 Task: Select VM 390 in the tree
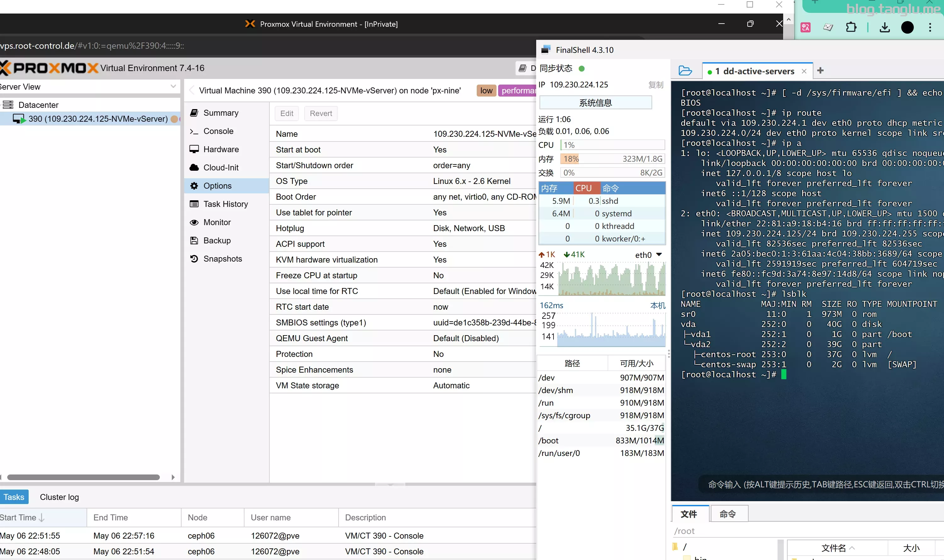[98, 119]
